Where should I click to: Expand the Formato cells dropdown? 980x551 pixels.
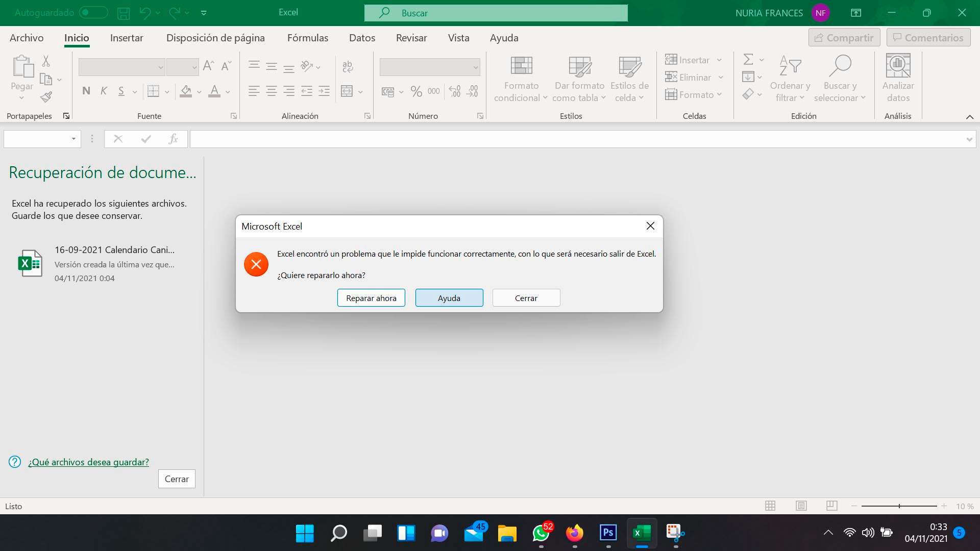[719, 95]
